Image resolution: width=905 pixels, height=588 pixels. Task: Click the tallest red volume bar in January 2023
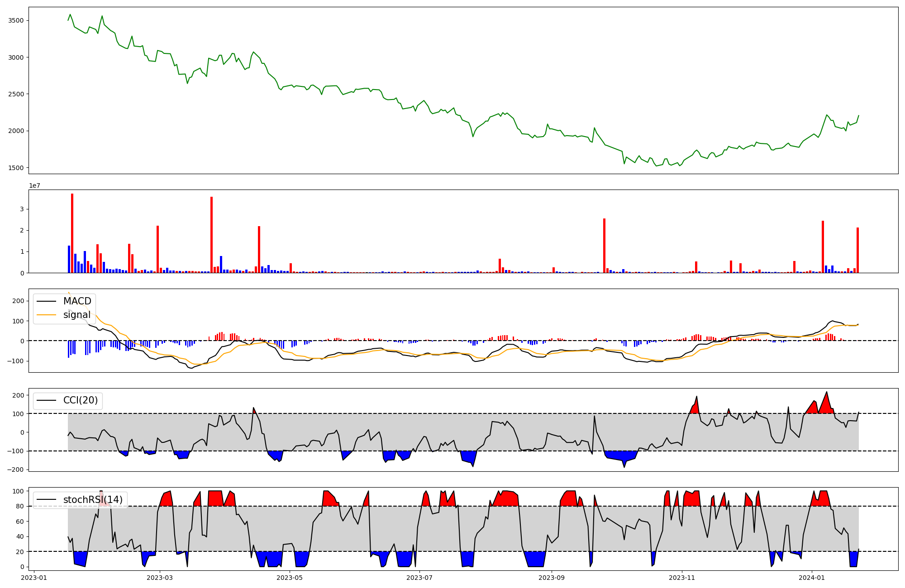tap(72, 233)
